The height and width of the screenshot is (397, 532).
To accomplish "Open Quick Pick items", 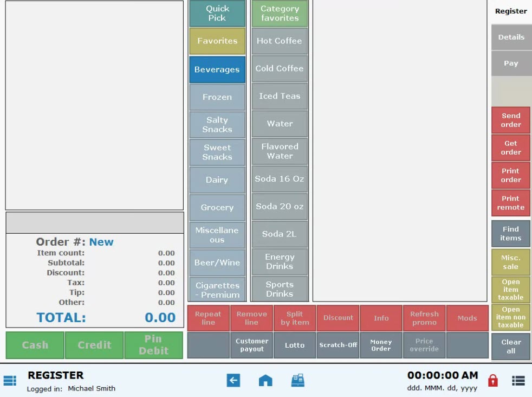I will pos(217,14).
